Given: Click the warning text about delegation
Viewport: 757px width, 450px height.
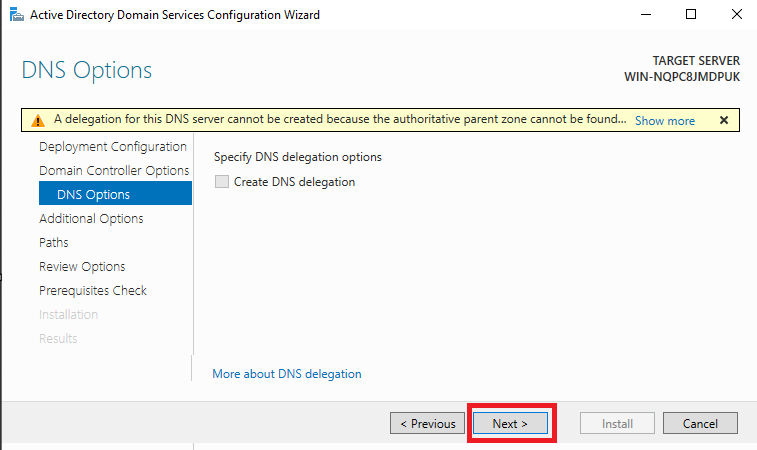Looking at the screenshot, I should pyautogui.click(x=340, y=119).
